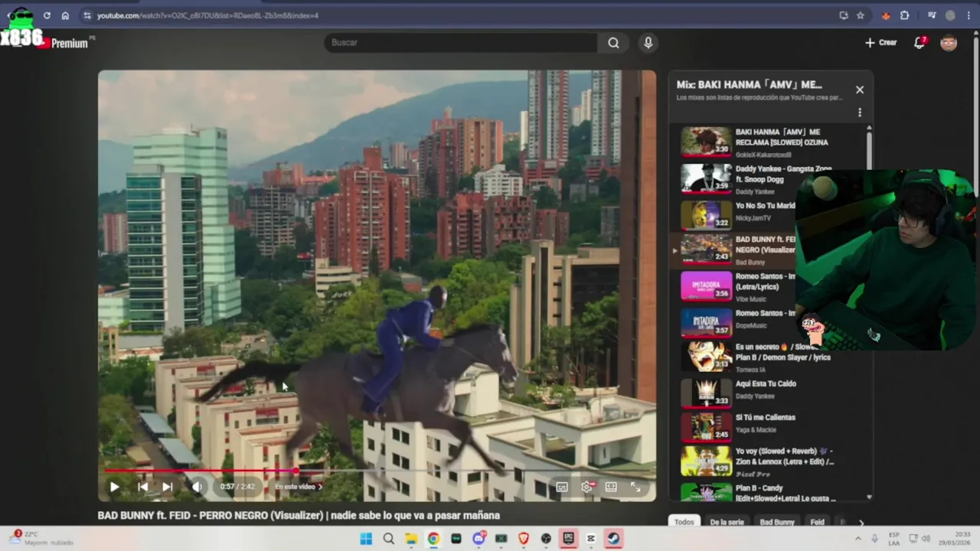Toggle subtitles on the video player
Viewport: 980px width, 551px height.
pos(562,487)
